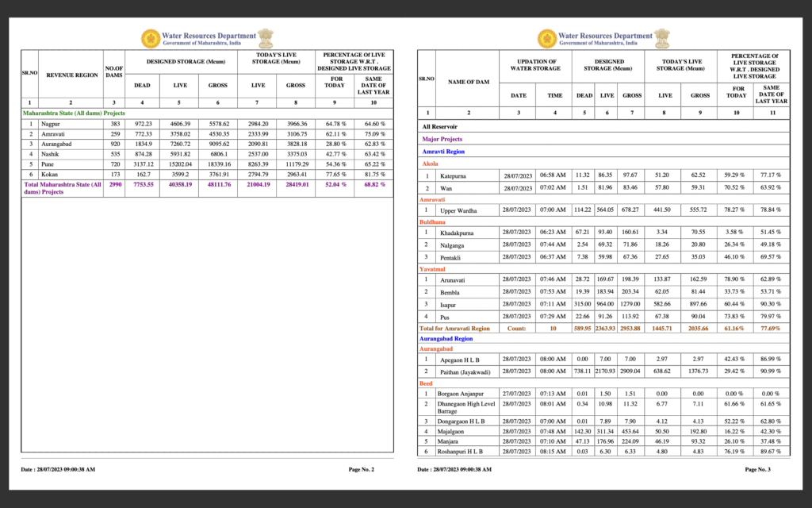Select the Borgaon Anjanpur dam name
Viewport: 812px width, 508px height.
[461, 394]
